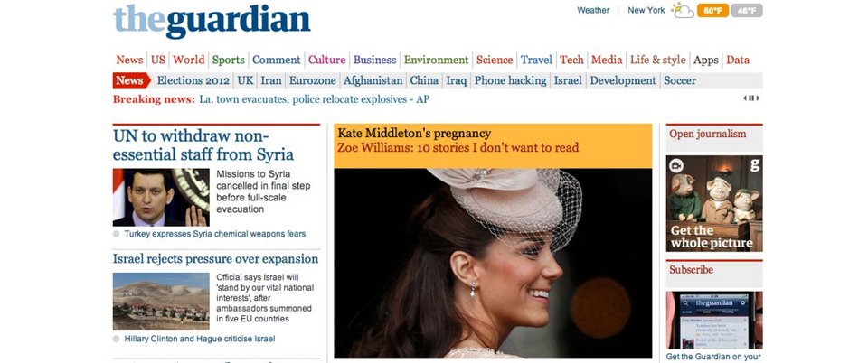Open the Israel settlement hillside thumbnail
This screenshot has height=363, width=868.
[x=161, y=301]
